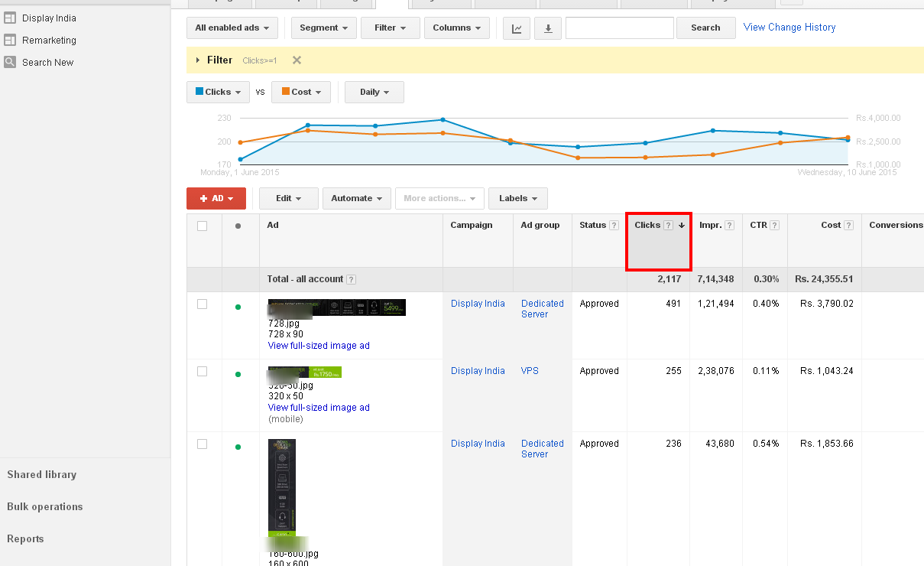View full-sized image ad for 728 x 90
Screen dimensions: 924x566
click(x=319, y=346)
